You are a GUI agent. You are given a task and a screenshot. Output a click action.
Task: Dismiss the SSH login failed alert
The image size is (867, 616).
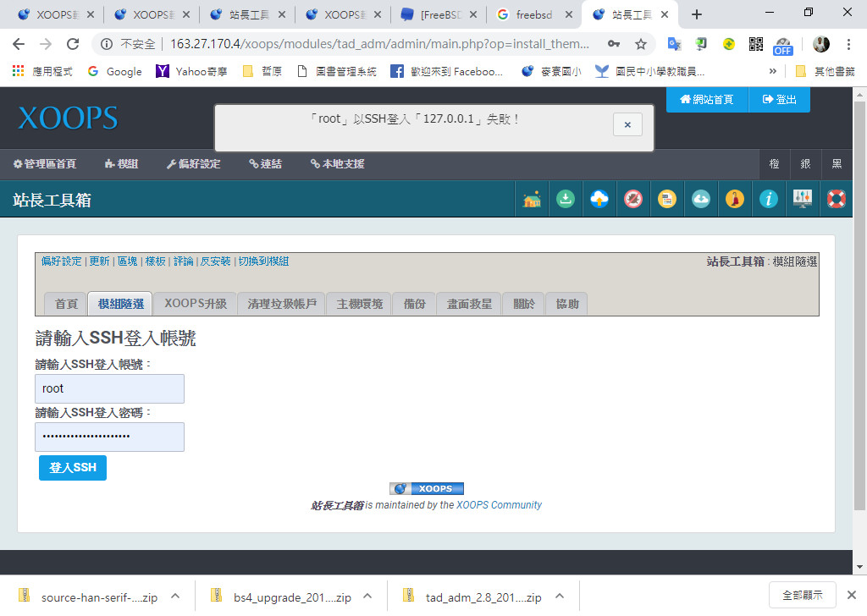(627, 124)
